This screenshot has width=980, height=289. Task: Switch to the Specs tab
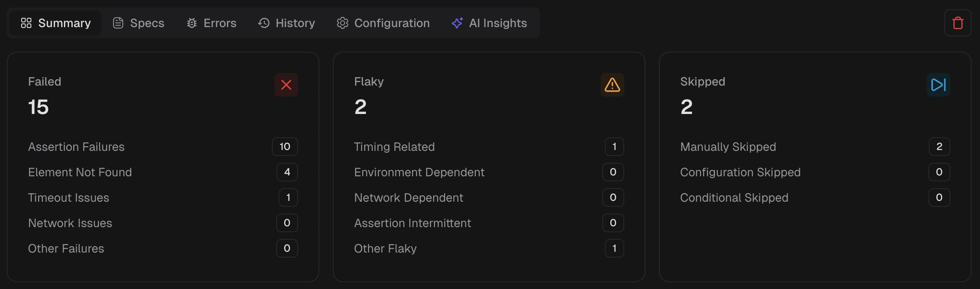tap(138, 23)
